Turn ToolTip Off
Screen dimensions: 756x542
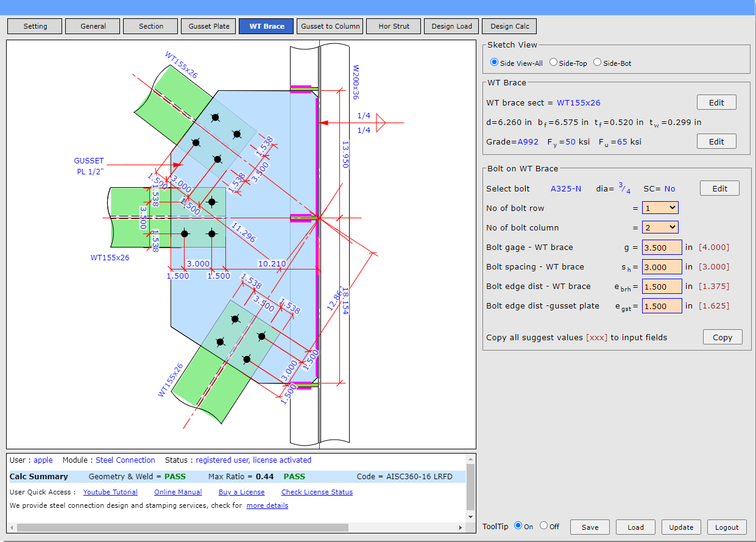(544, 526)
